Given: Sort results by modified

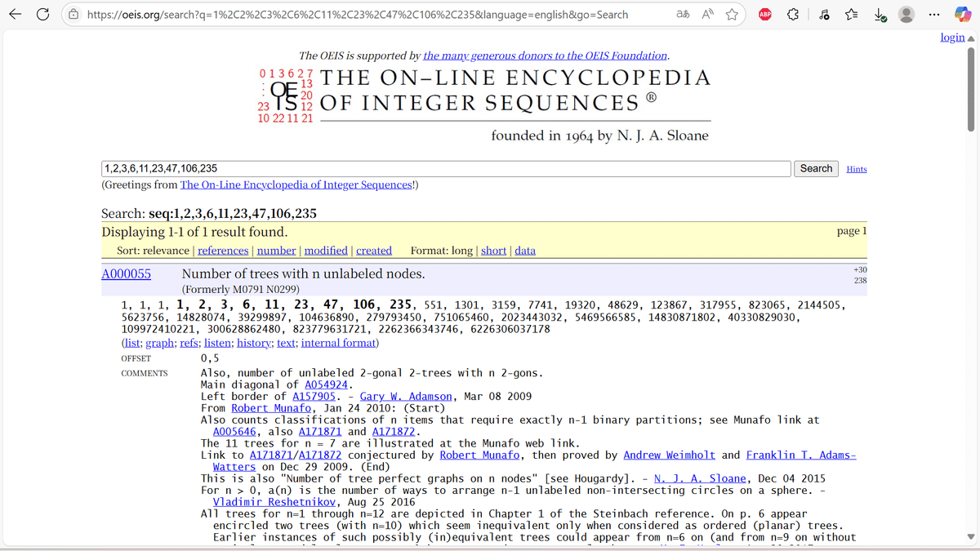Looking at the screenshot, I should pos(325,251).
